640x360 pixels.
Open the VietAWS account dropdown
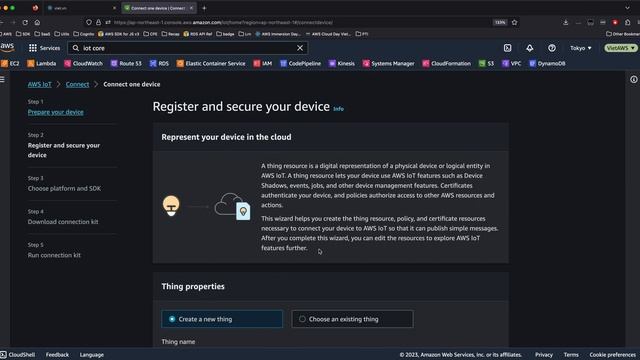[x=621, y=48]
